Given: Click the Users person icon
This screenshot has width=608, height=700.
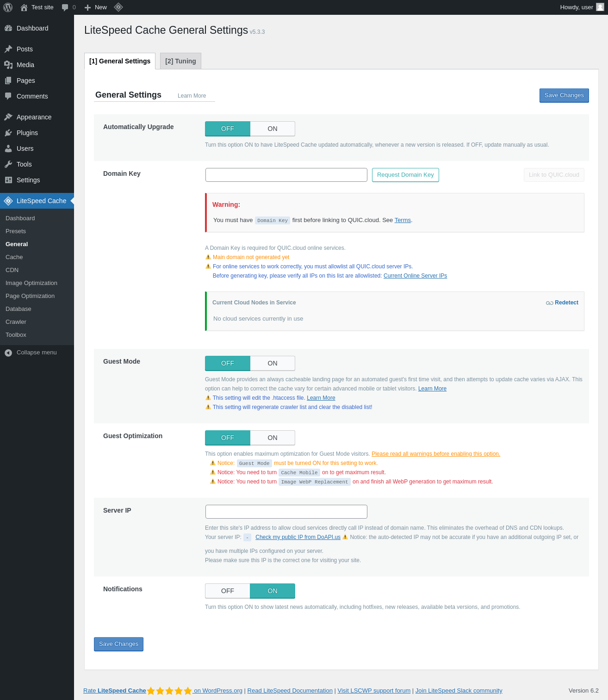Looking at the screenshot, I should tap(8, 149).
